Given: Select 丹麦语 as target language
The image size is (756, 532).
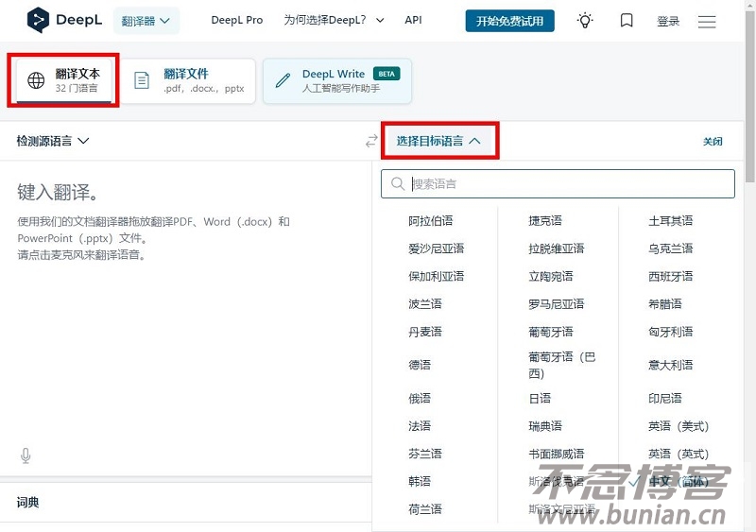Looking at the screenshot, I should click(x=424, y=332).
